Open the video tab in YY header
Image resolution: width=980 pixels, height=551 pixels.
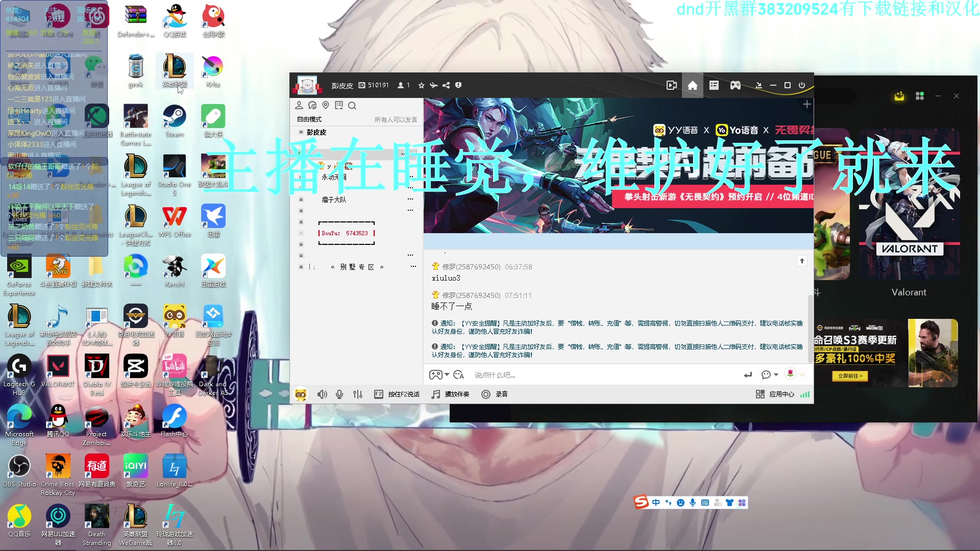672,85
